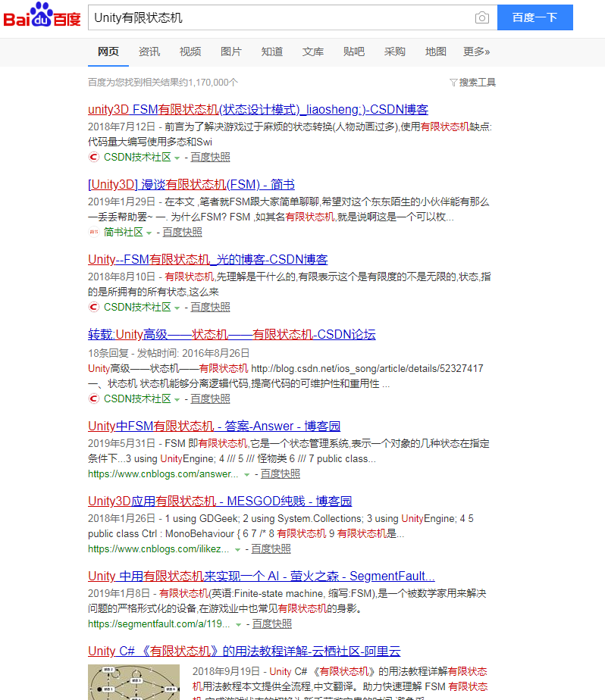Expand dropdown arrow under liaosheng CSDN result
The height and width of the screenshot is (700, 605).
click(177, 158)
